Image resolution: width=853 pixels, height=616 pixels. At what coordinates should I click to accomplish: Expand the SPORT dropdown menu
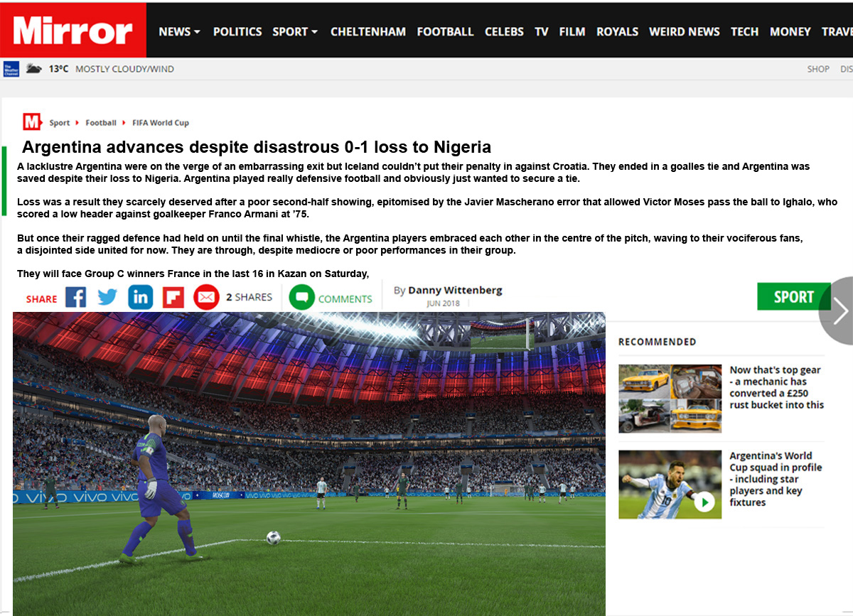[295, 31]
